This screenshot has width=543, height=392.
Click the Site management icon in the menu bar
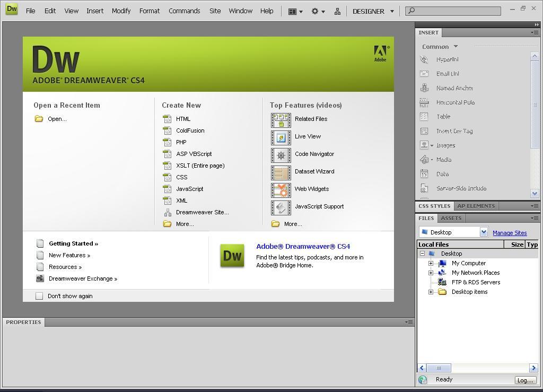tap(337, 11)
